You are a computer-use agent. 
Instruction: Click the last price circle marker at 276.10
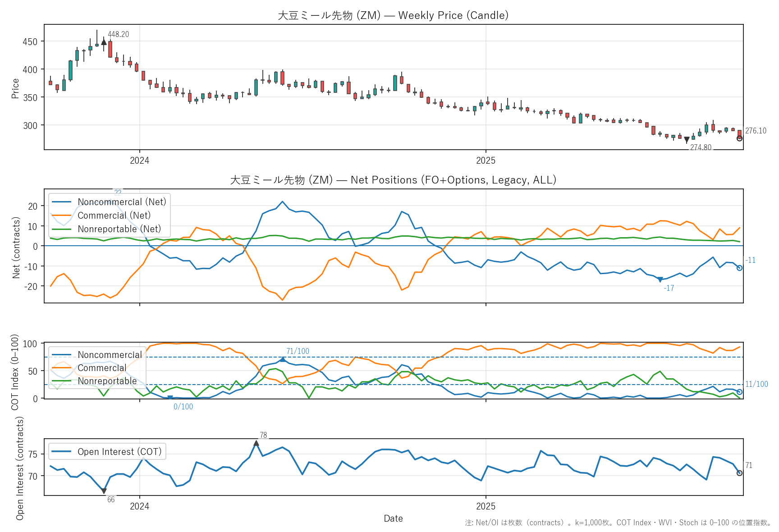(x=739, y=138)
